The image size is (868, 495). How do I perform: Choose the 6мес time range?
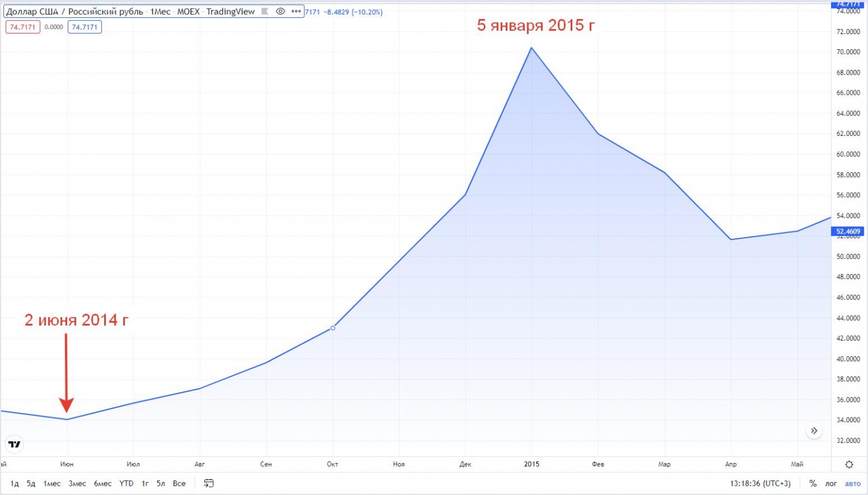coord(102,483)
